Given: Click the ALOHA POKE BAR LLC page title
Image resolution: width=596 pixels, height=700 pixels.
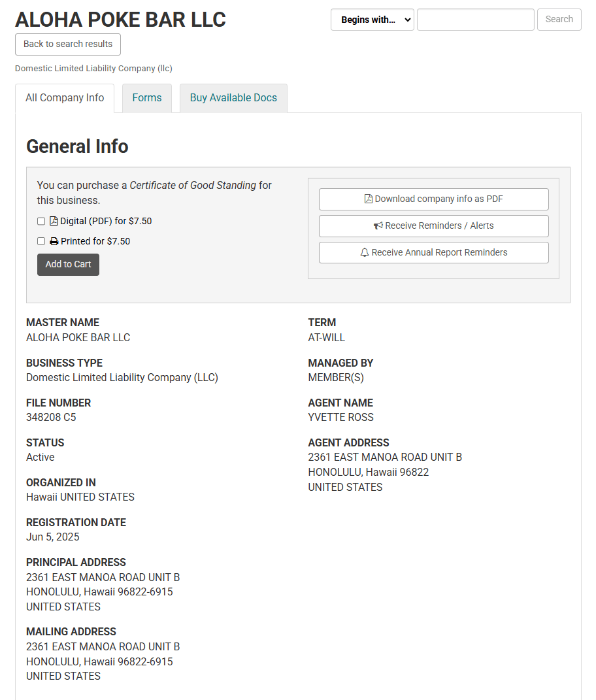Looking at the screenshot, I should pyautogui.click(x=120, y=20).
